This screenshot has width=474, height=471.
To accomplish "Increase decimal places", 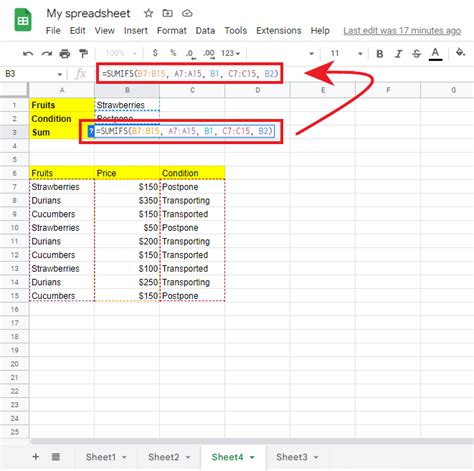I will [x=209, y=54].
